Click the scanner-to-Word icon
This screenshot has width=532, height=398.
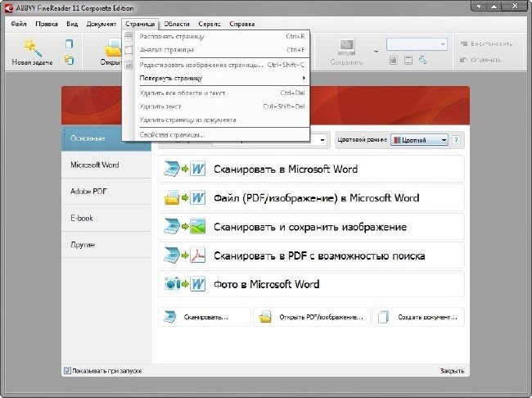click(x=185, y=169)
